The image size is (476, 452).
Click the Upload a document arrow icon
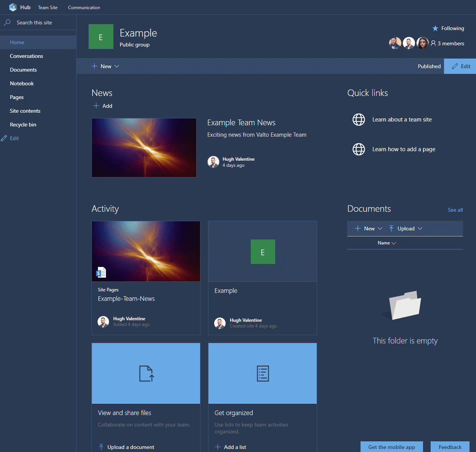click(101, 447)
